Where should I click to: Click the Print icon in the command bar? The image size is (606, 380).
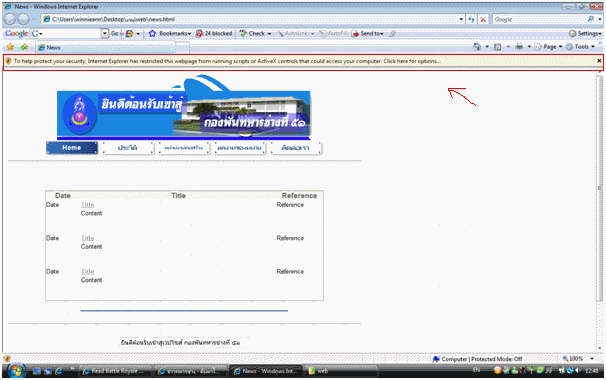pos(519,47)
